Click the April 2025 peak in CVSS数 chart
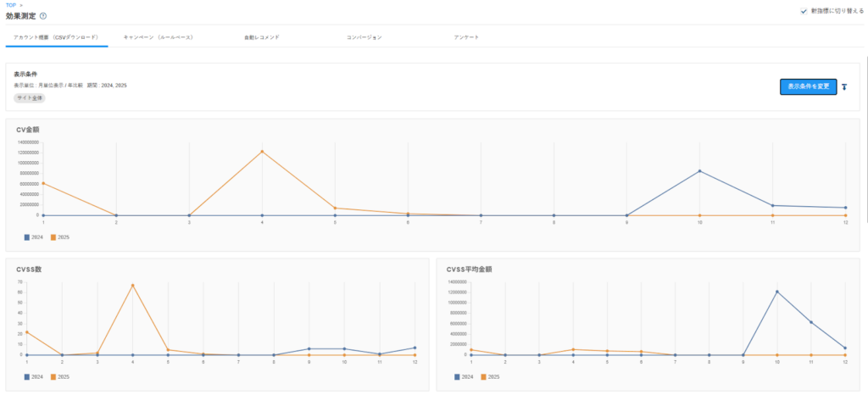The height and width of the screenshot is (395, 868). pos(132,285)
